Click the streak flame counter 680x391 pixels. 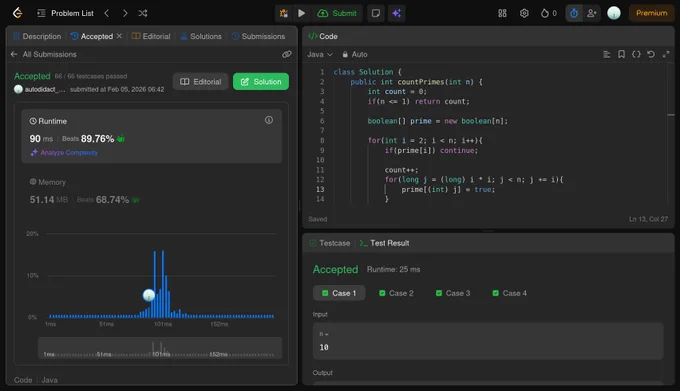pos(549,13)
